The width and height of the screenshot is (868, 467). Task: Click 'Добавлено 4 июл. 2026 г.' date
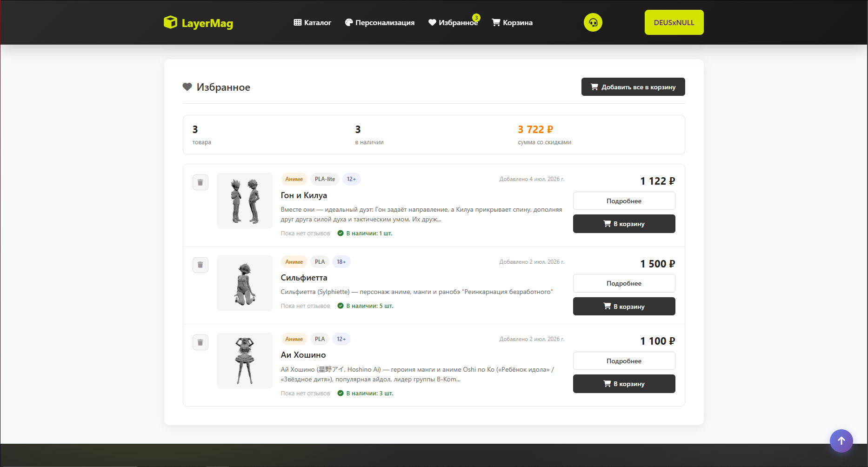532,179
